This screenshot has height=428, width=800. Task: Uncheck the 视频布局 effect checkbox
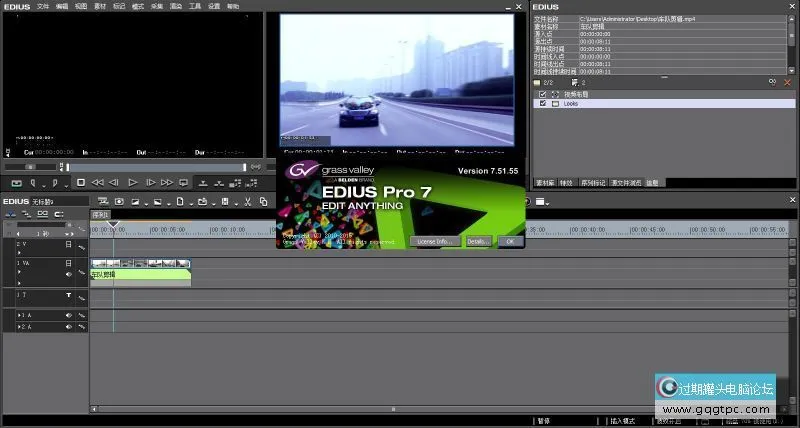543,94
